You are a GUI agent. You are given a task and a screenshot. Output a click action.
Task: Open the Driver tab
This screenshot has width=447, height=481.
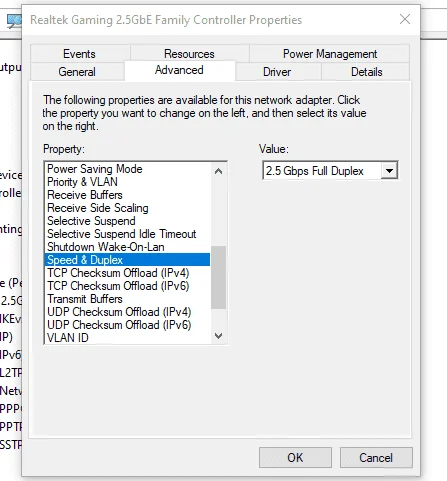point(277,72)
